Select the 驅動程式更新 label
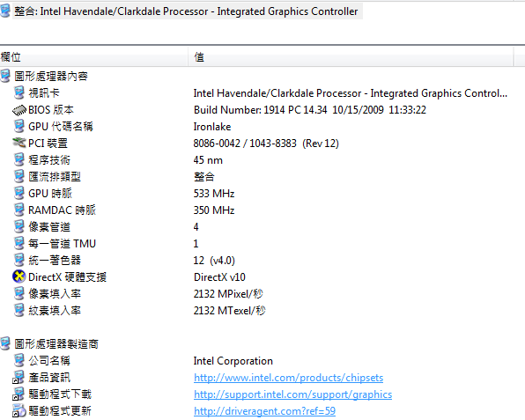The image size is (525, 420). (60, 411)
